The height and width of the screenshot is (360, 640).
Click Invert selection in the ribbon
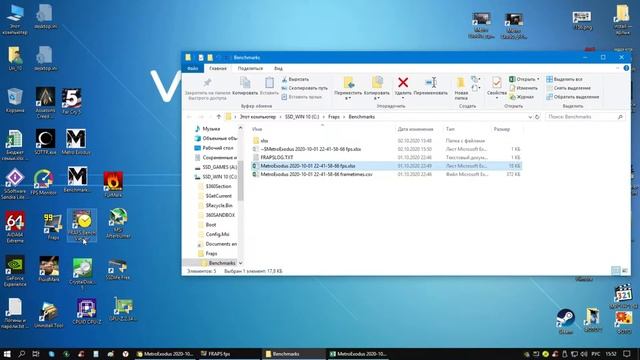tap(573, 97)
